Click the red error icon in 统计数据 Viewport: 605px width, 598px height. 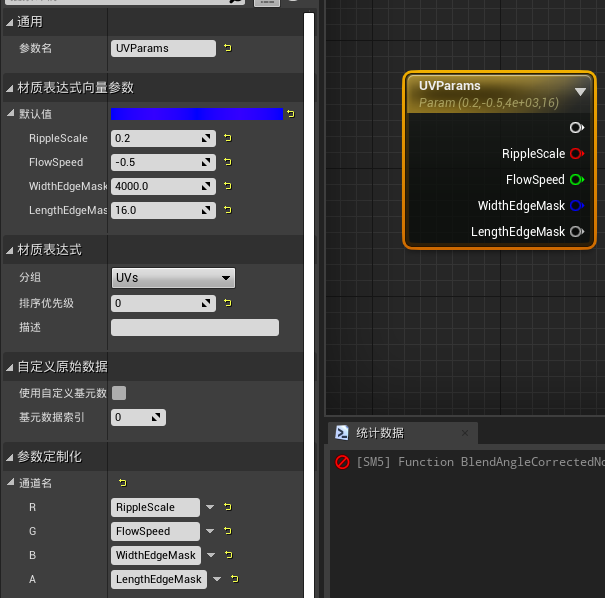342,462
